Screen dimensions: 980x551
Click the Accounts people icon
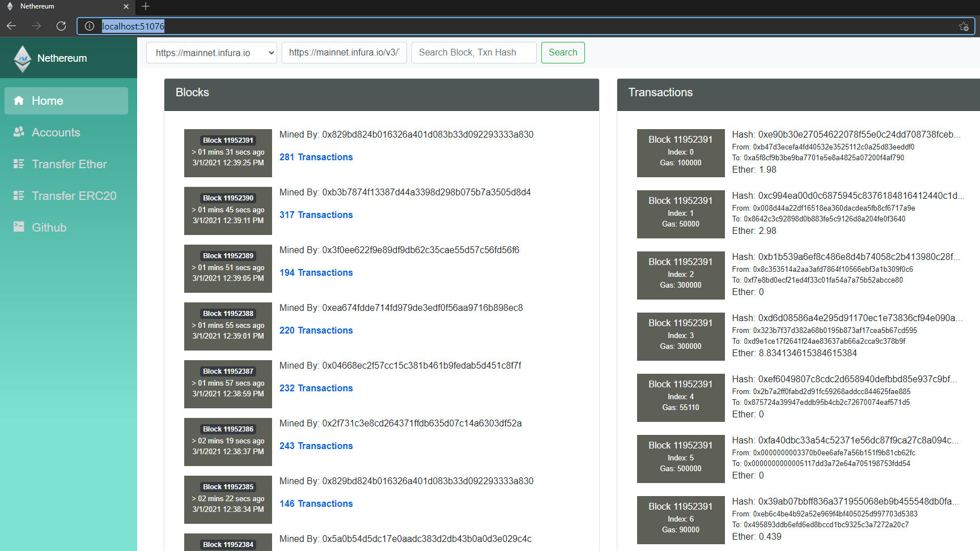[19, 132]
